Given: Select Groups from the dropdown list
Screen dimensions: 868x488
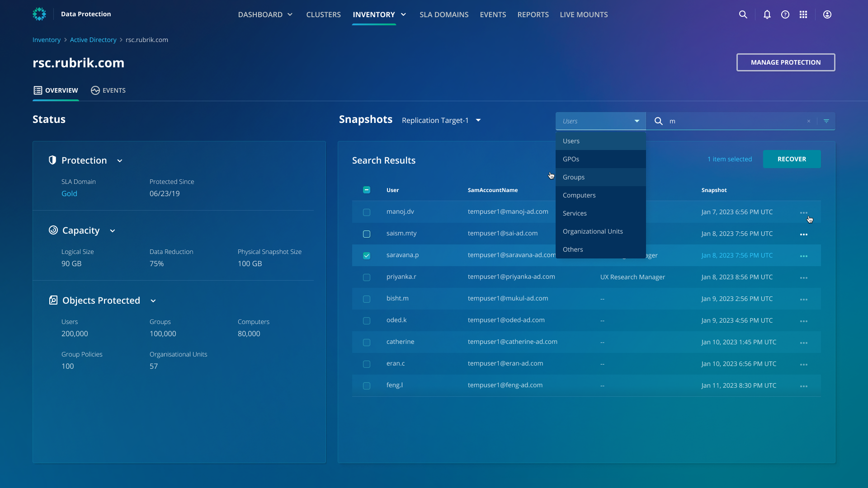Looking at the screenshot, I should point(601,177).
